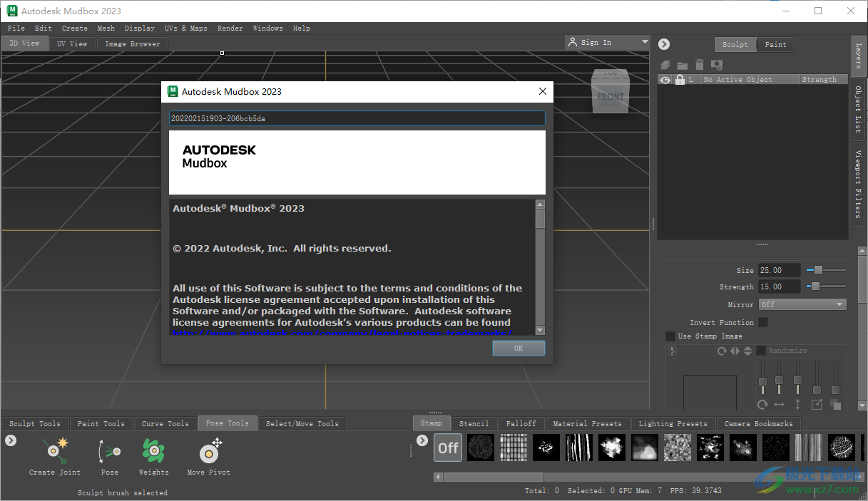Screen dimensions: 868x501
Task: Click the horizontal position jitter icon
Action: (779, 404)
